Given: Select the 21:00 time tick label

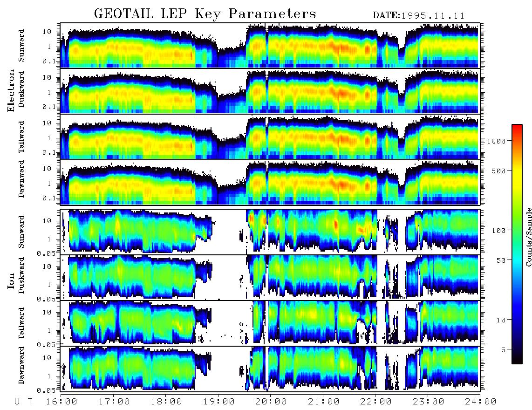Looking at the screenshot, I should [x=324, y=402].
